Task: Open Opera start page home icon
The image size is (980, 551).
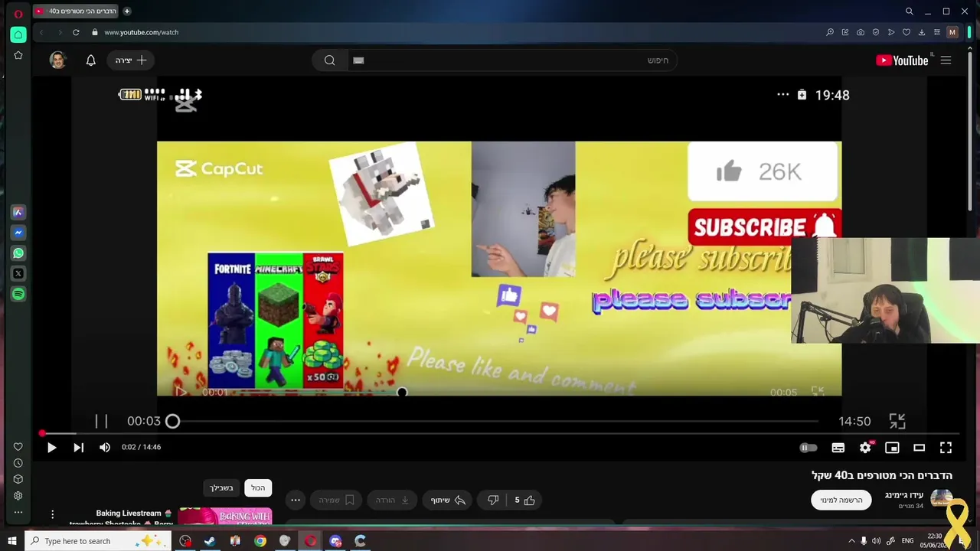Action: click(x=18, y=34)
